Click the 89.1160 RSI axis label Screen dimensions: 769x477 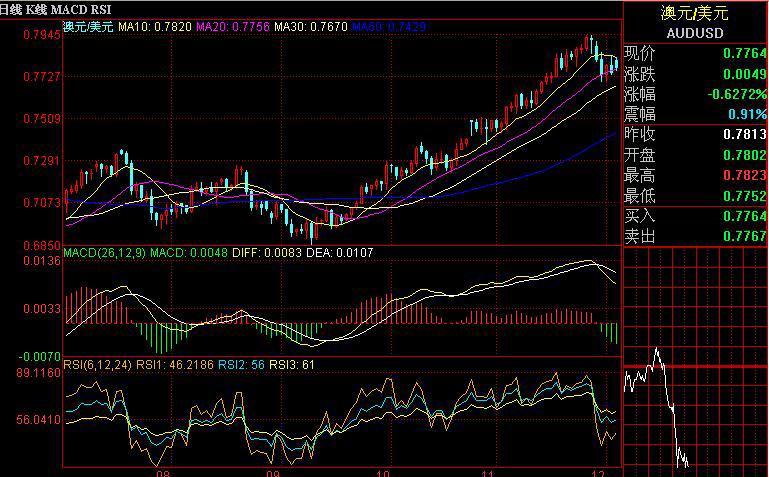click(39, 373)
